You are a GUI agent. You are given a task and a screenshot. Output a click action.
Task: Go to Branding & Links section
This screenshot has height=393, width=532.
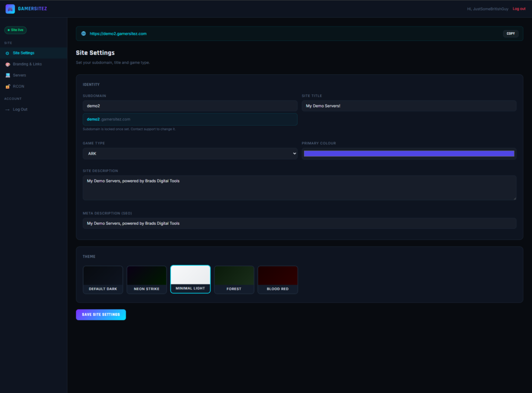tap(27, 64)
